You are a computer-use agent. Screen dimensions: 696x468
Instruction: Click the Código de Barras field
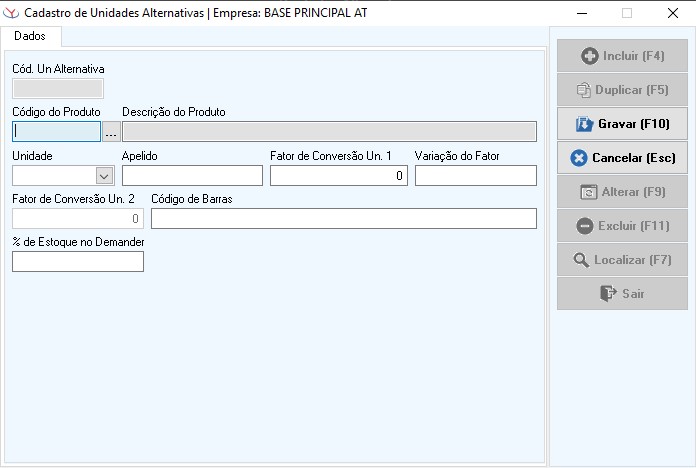click(343, 219)
